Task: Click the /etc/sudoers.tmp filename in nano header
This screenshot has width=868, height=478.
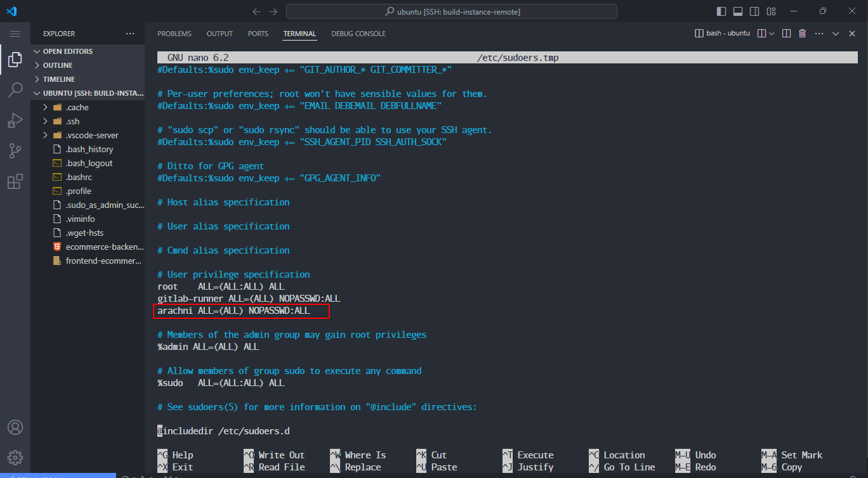Action: tap(518, 58)
